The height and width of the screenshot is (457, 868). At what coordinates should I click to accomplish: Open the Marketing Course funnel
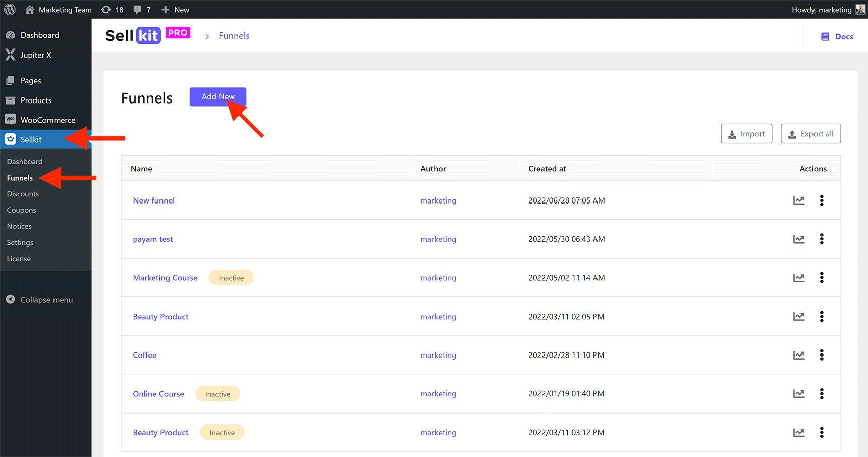coord(165,278)
